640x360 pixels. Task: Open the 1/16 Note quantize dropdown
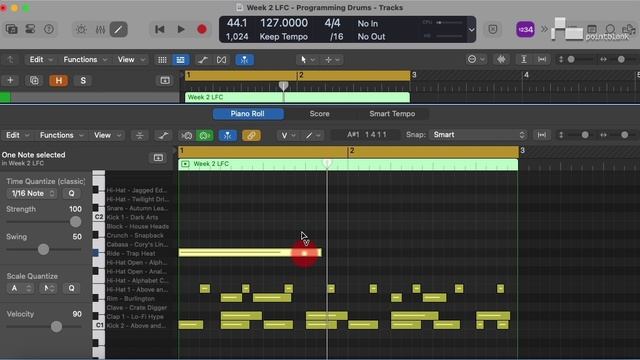pos(32,193)
